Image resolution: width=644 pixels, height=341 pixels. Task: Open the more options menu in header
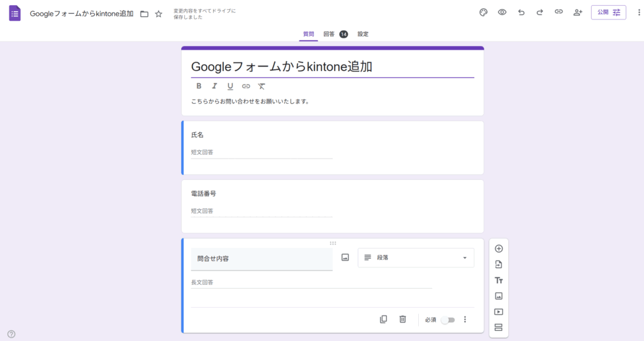(639, 13)
